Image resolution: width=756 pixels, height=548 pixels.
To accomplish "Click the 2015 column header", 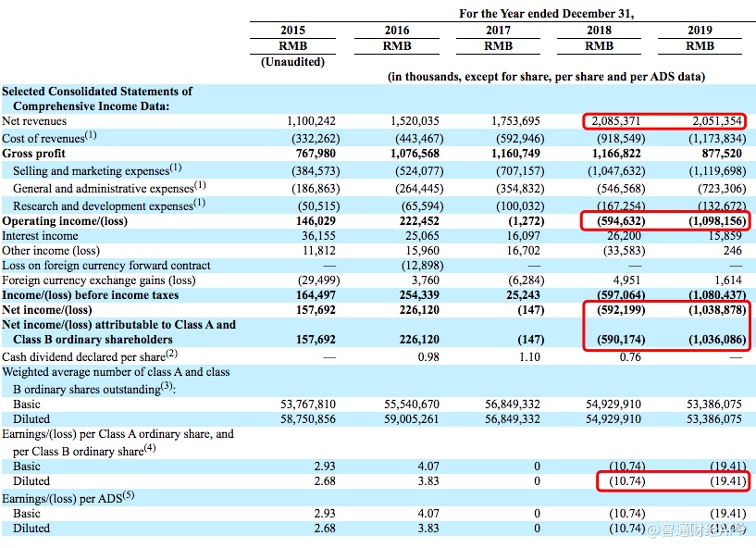I will click(x=292, y=30).
